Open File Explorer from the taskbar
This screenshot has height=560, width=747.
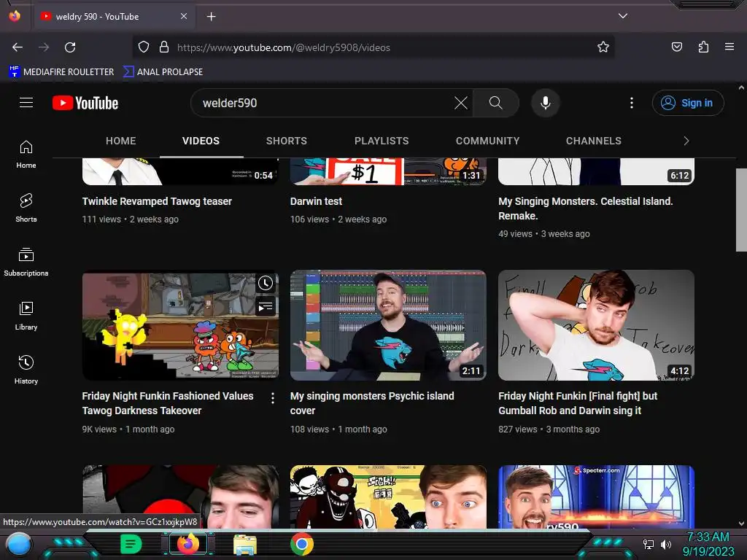point(245,544)
